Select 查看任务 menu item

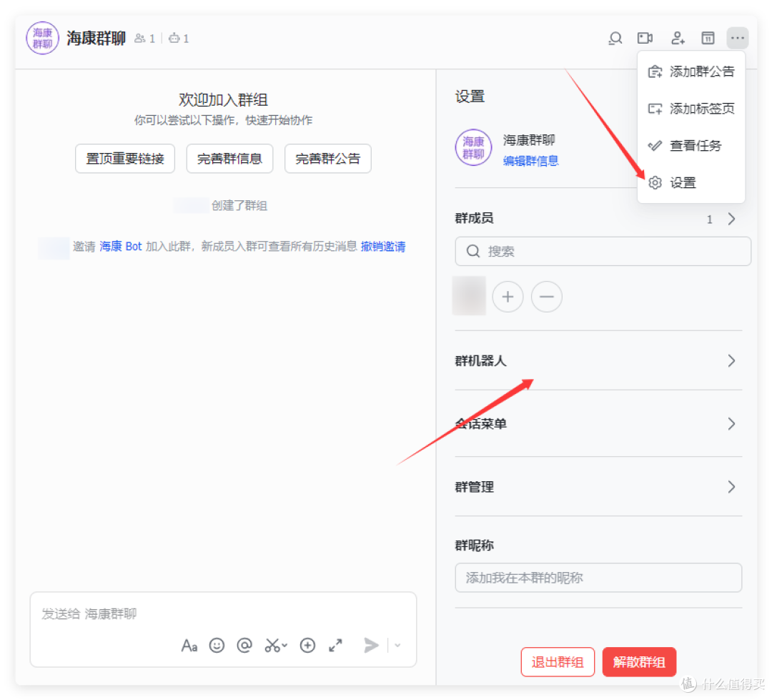(x=691, y=145)
